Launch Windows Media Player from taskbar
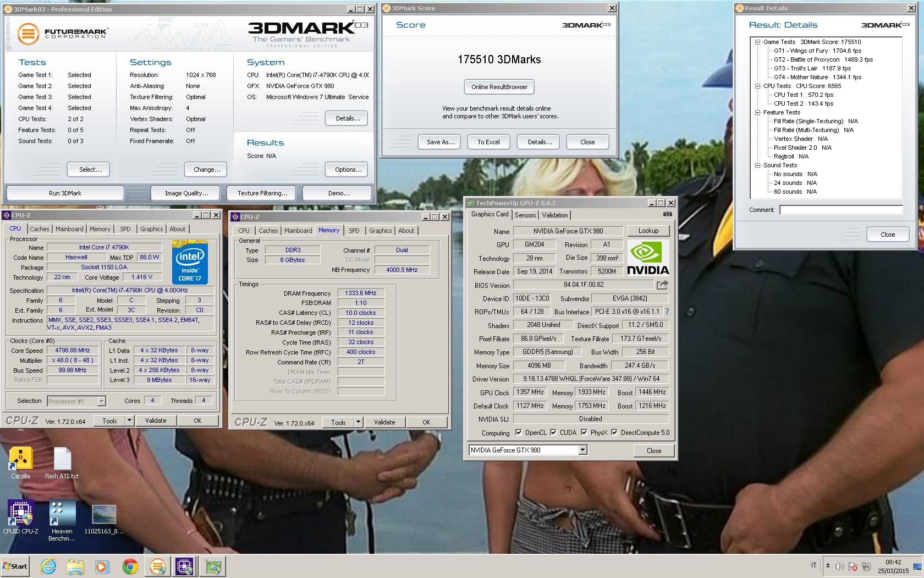 pyautogui.click(x=102, y=566)
